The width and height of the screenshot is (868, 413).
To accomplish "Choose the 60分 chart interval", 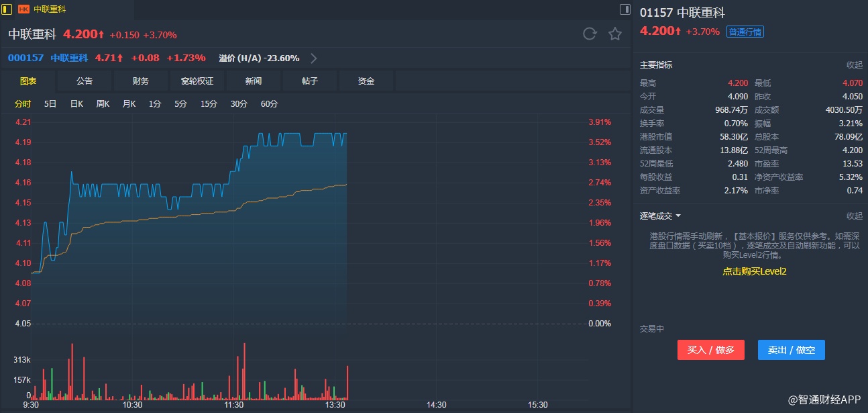I will pos(269,103).
